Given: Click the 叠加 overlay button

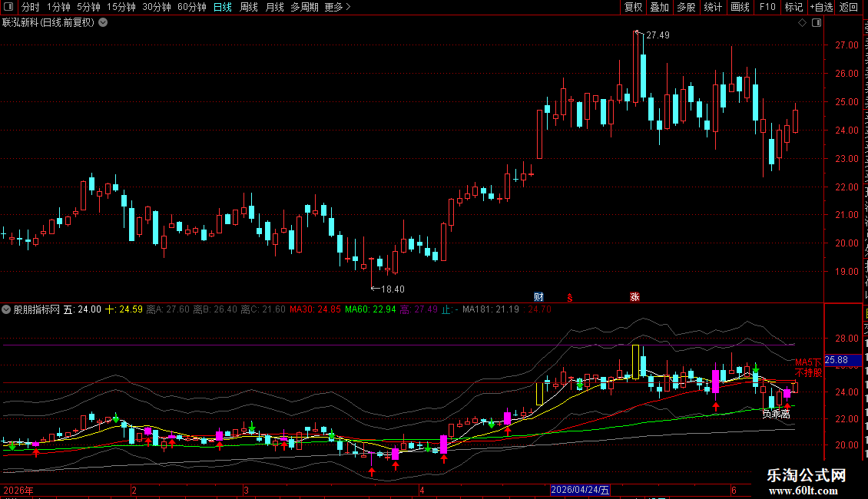Looking at the screenshot, I should tap(659, 7).
